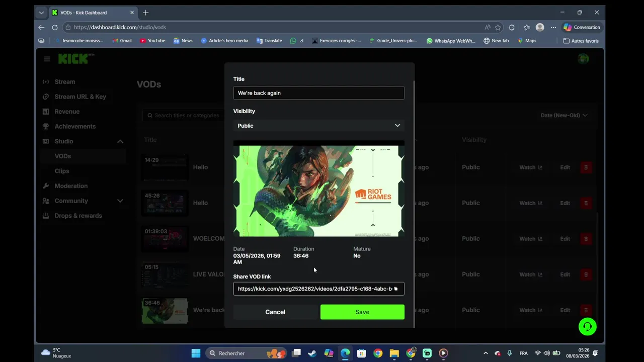644x362 pixels.
Task: Open File Explorer from the taskbar
Action: [394, 353]
